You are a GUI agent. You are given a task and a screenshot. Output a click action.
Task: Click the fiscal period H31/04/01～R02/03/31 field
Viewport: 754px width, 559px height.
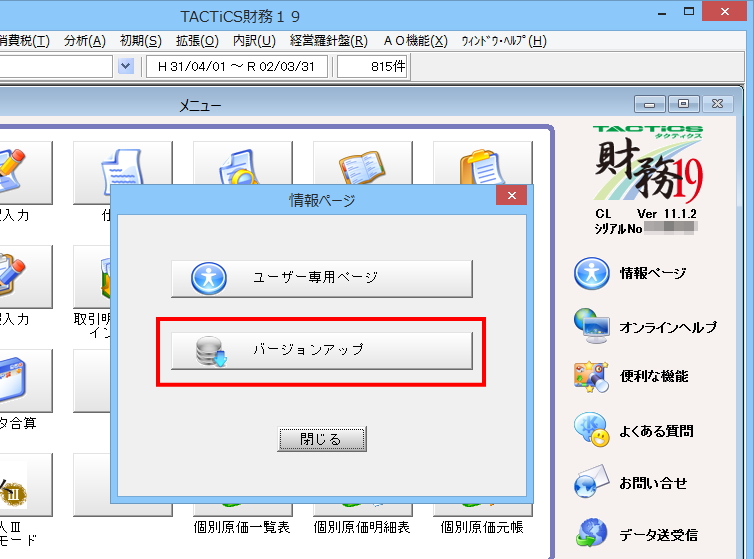236,66
